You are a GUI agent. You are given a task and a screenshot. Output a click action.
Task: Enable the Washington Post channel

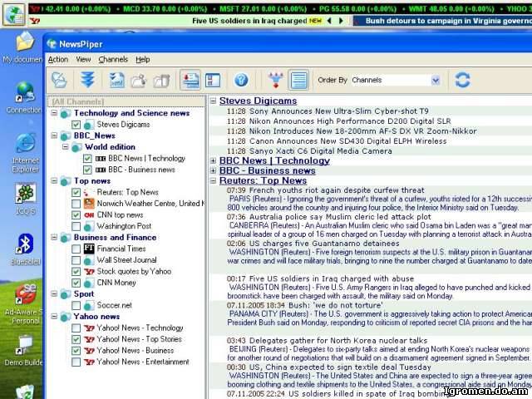76,226
